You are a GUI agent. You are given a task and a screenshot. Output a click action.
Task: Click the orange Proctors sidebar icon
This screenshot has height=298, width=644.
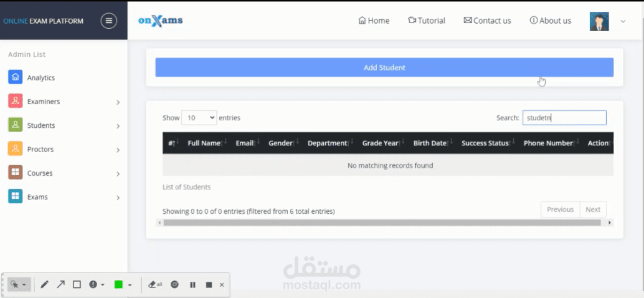(x=15, y=148)
